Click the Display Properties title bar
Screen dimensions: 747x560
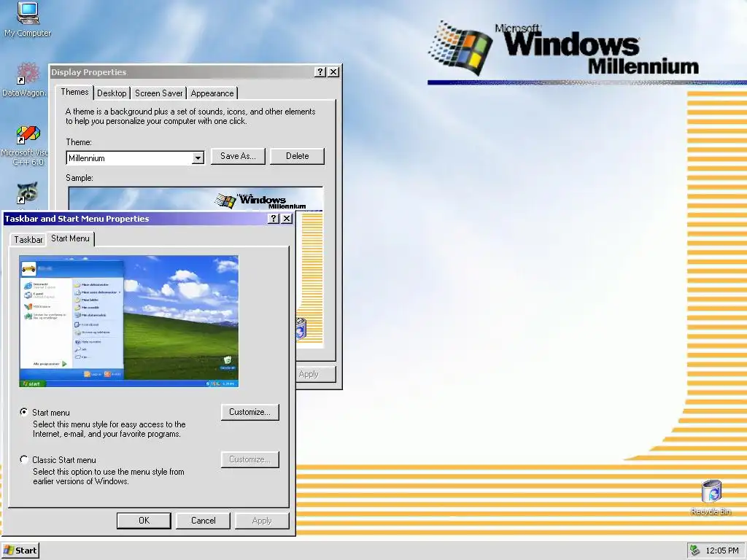coord(181,72)
